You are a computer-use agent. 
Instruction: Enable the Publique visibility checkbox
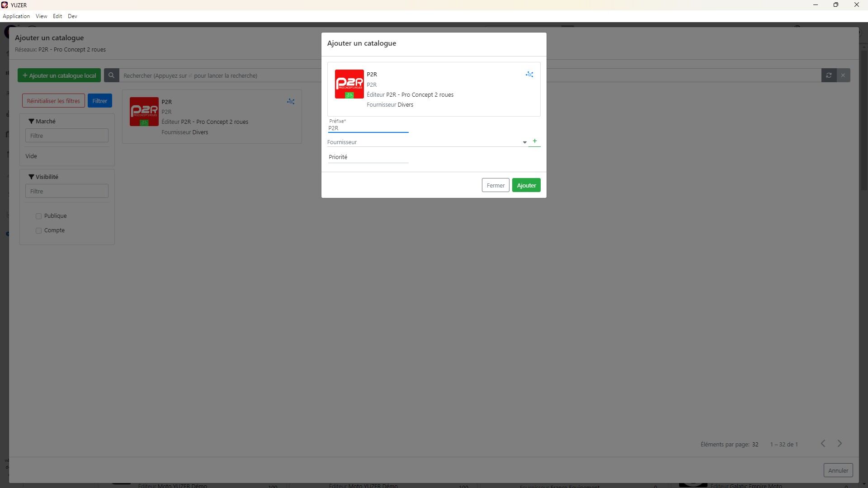tap(39, 216)
